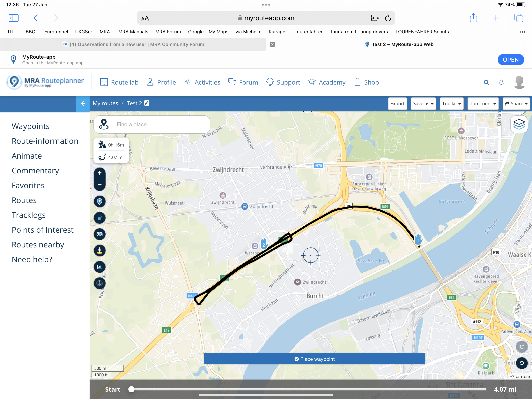The height and width of the screenshot is (399, 532).
Task: Tap OPEN to launch MyRoute-app
Action: coord(511,60)
